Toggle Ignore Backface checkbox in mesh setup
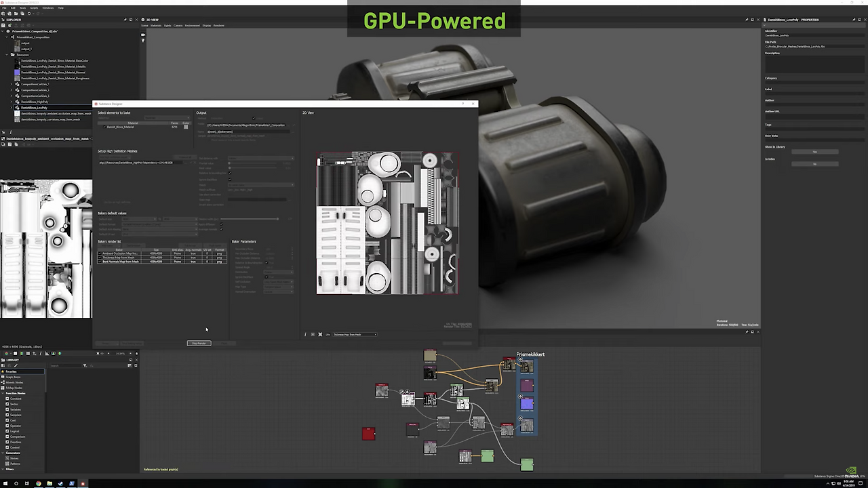Viewport: 868px width, 488px height. [x=229, y=180]
